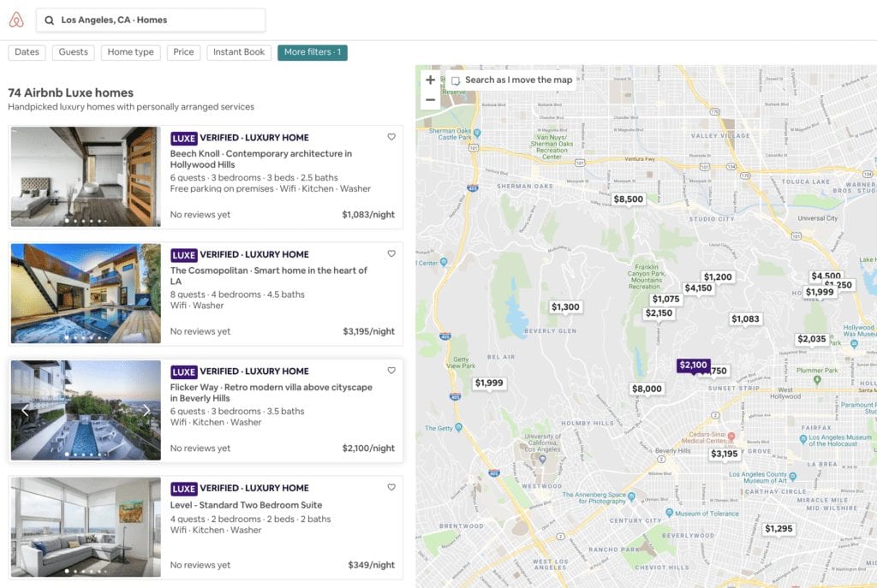Image resolution: width=877 pixels, height=588 pixels.
Task: Show previous photo of Flicker Way
Action: [x=25, y=410]
